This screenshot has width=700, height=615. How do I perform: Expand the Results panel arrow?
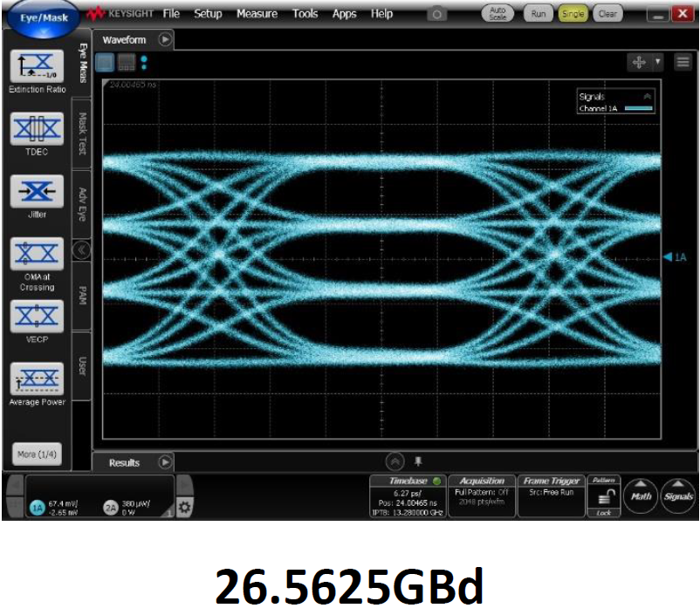(x=164, y=462)
